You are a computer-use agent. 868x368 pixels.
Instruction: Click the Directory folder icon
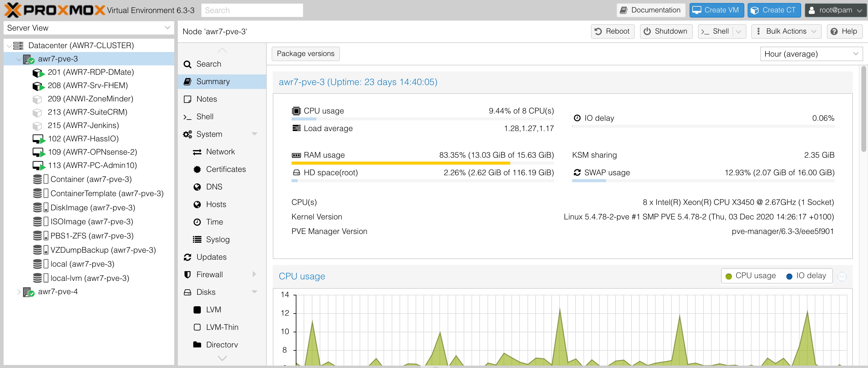[x=197, y=344]
